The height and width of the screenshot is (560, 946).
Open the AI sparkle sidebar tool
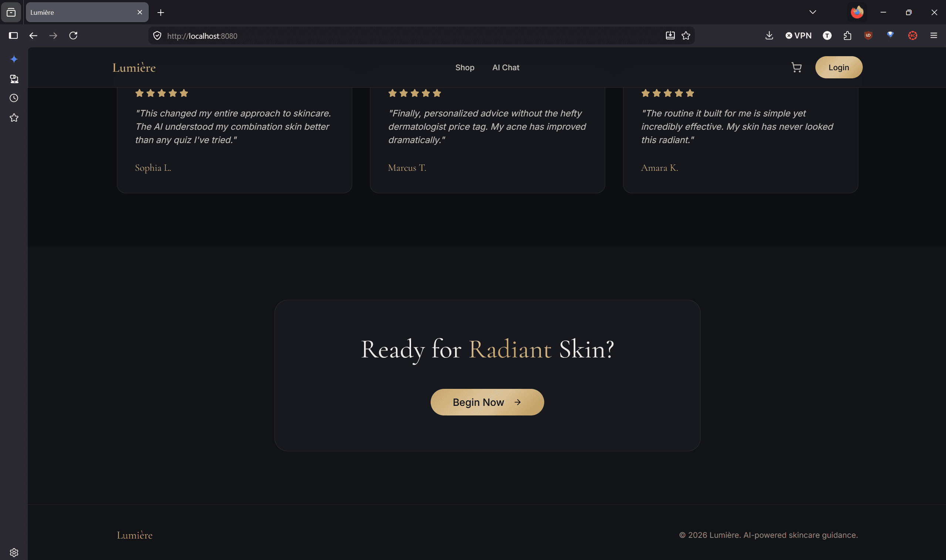click(x=14, y=59)
